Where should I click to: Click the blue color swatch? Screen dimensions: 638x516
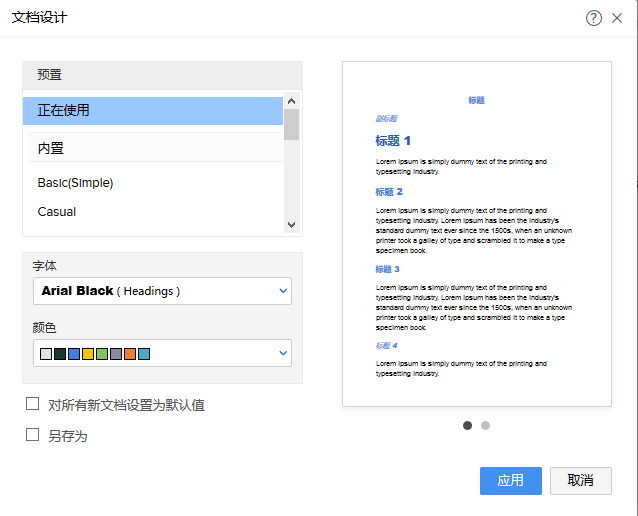click(74, 354)
